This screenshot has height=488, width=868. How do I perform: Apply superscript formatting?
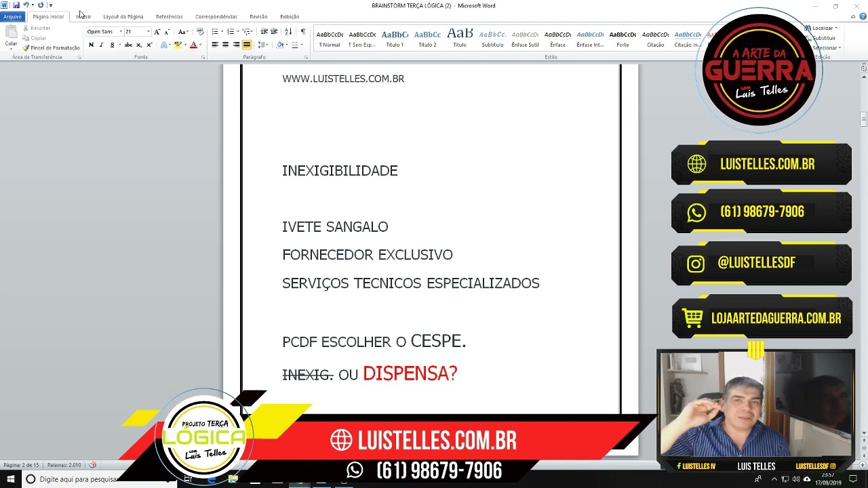click(x=149, y=45)
